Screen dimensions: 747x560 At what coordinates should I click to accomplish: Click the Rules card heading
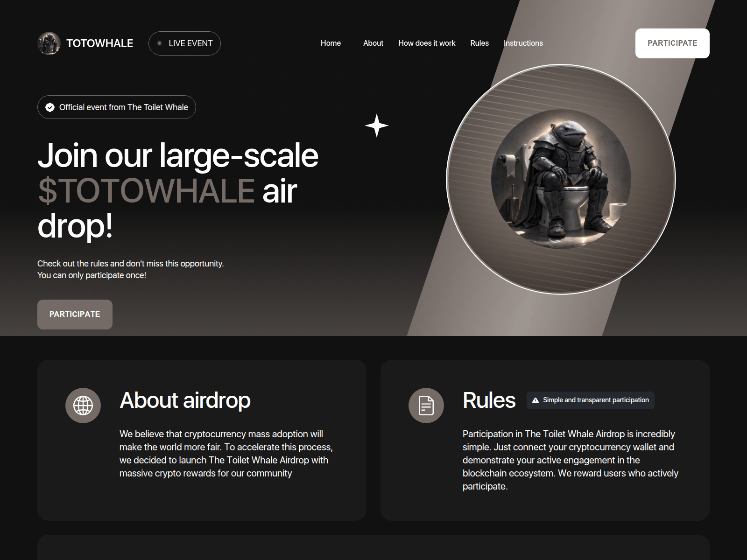(x=489, y=400)
